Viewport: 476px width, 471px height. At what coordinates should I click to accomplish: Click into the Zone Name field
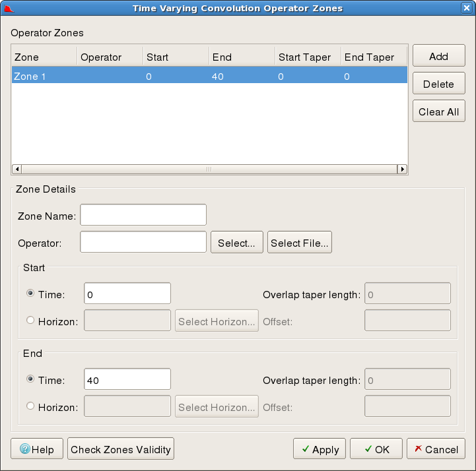tap(143, 215)
